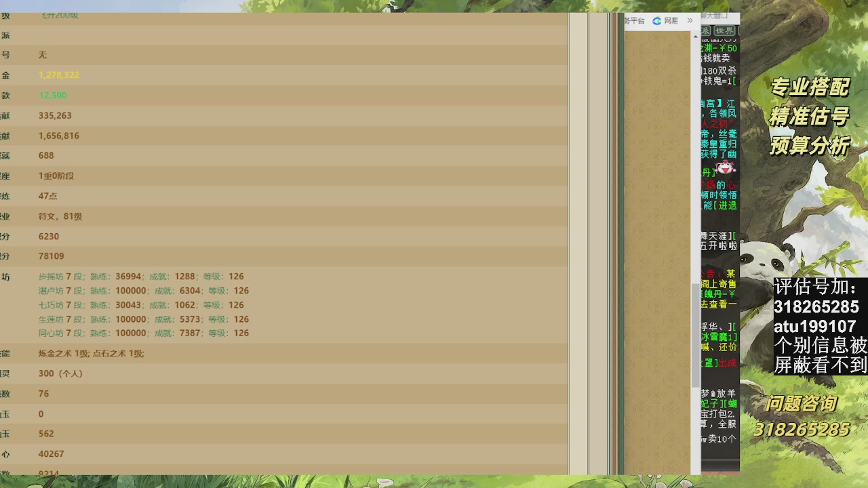Click the 生莲坊 7段 workshop row
The width and height of the screenshot is (868, 488).
pos(144,319)
